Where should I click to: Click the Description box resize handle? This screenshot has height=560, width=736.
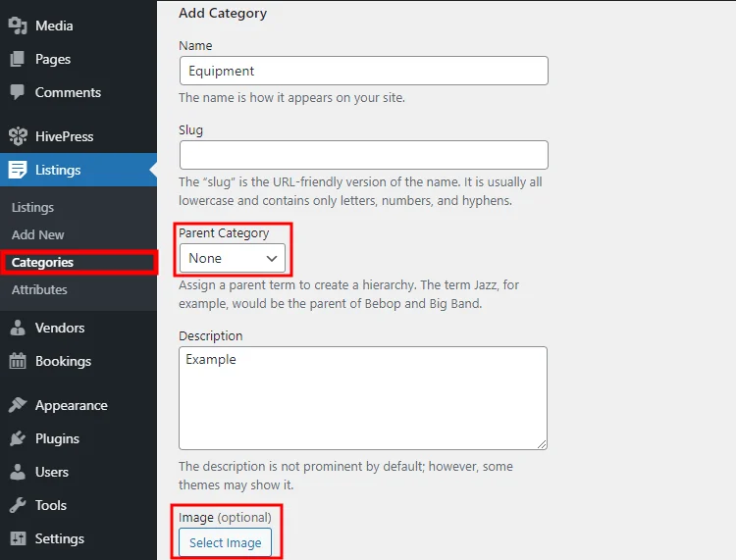point(542,444)
